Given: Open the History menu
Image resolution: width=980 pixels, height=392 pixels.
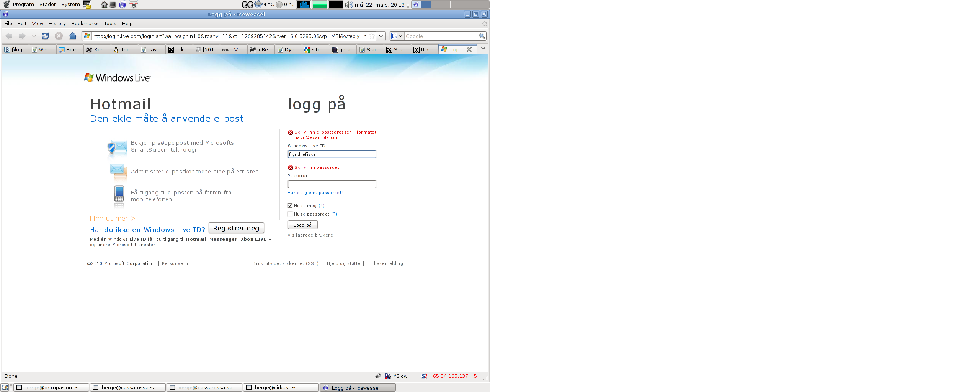Looking at the screenshot, I should (57, 24).
